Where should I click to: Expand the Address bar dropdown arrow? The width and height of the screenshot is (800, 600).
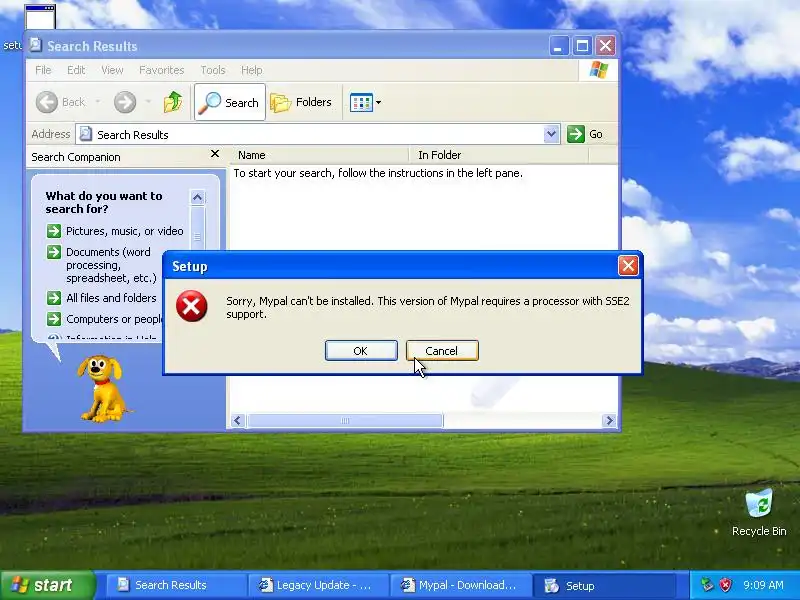551,134
